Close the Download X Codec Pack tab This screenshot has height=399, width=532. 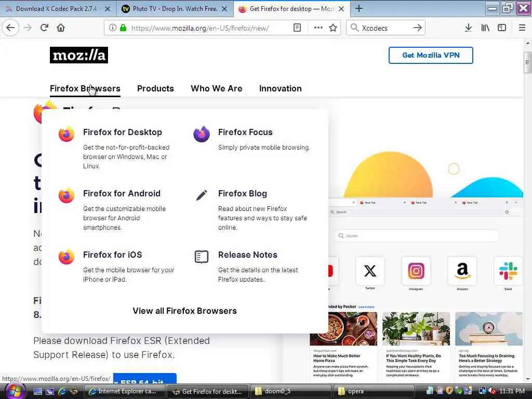[x=107, y=9]
